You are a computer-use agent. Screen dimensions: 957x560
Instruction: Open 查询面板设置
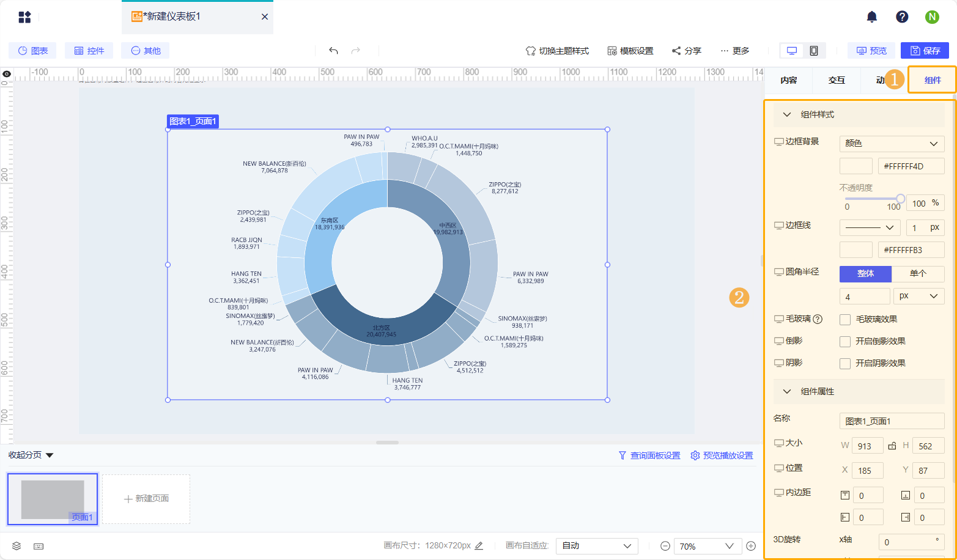649,455
